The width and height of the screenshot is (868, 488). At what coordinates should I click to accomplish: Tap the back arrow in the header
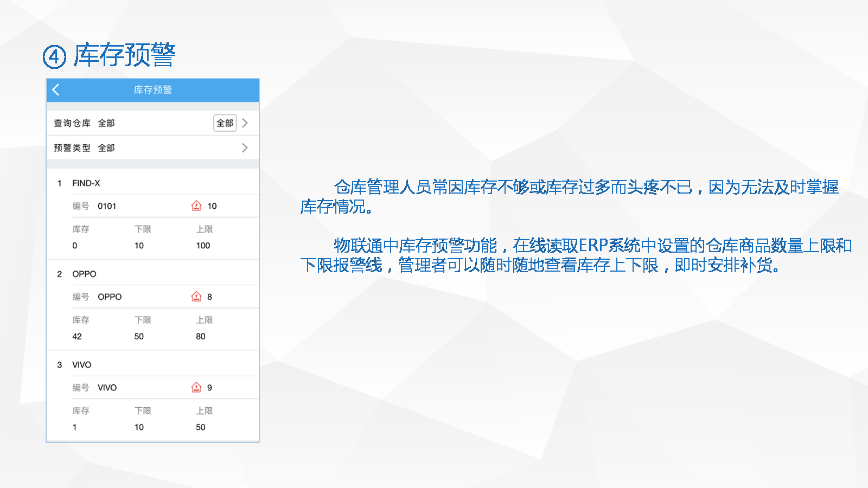(x=56, y=90)
